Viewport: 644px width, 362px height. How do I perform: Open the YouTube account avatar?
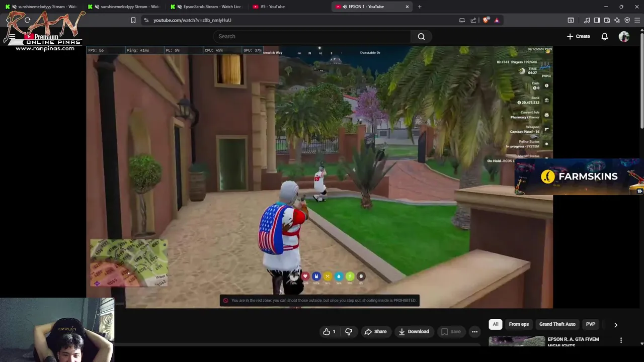click(x=624, y=36)
